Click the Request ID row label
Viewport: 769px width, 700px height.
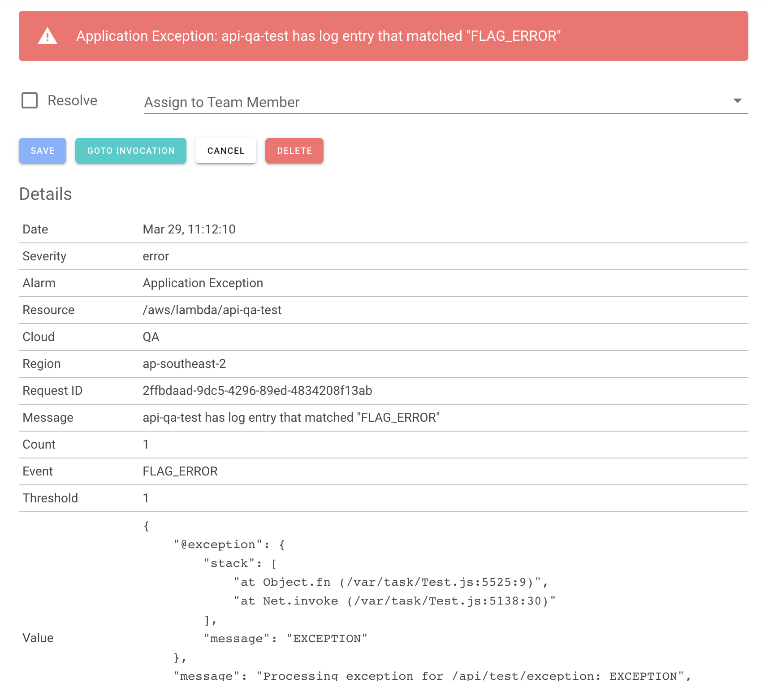click(x=52, y=391)
